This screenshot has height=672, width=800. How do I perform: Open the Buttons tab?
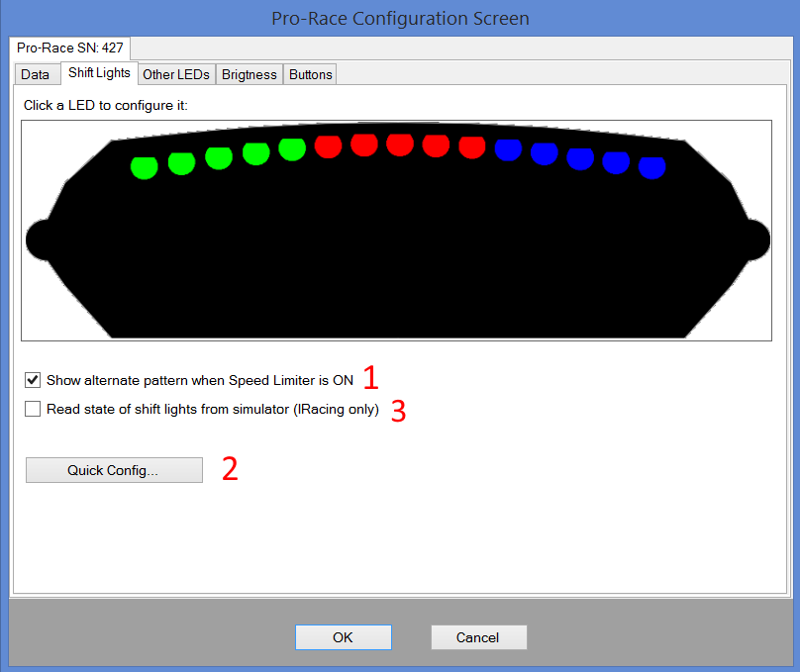click(x=311, y=74)
